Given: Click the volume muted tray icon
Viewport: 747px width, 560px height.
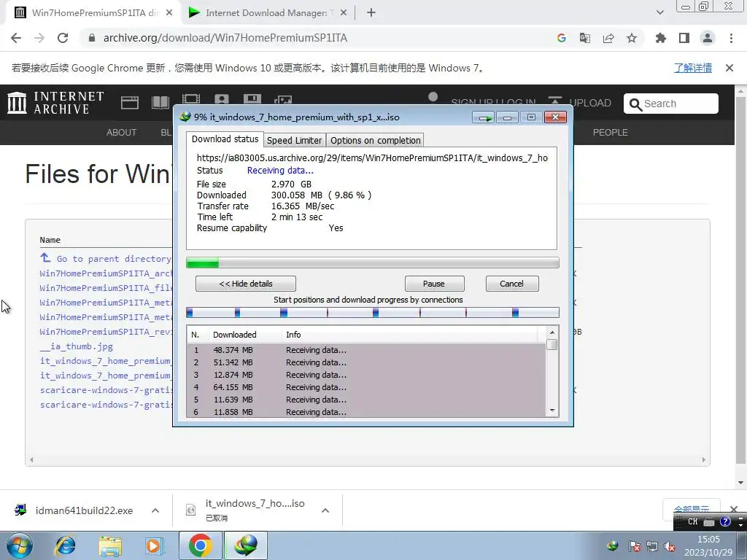Looking at the screenshot, I should pyautogui.click(x=670, y=546).
